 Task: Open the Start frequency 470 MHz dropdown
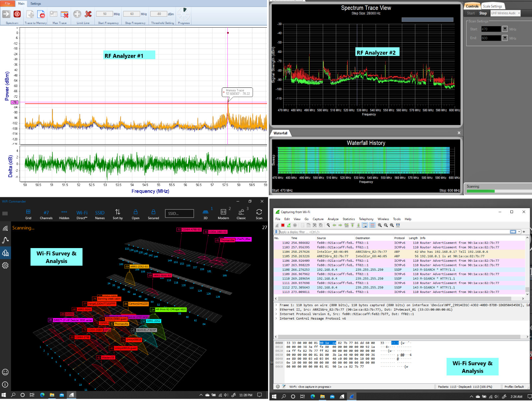pyautogui.click(x=505, y=29)
